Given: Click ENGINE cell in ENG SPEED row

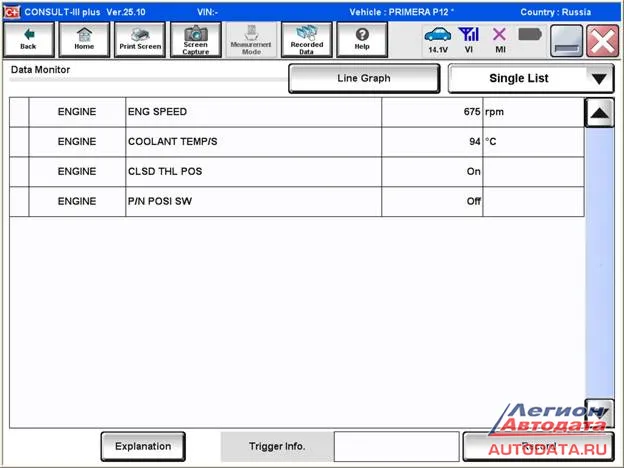Looking at the screenshot, I should [77, 112].
